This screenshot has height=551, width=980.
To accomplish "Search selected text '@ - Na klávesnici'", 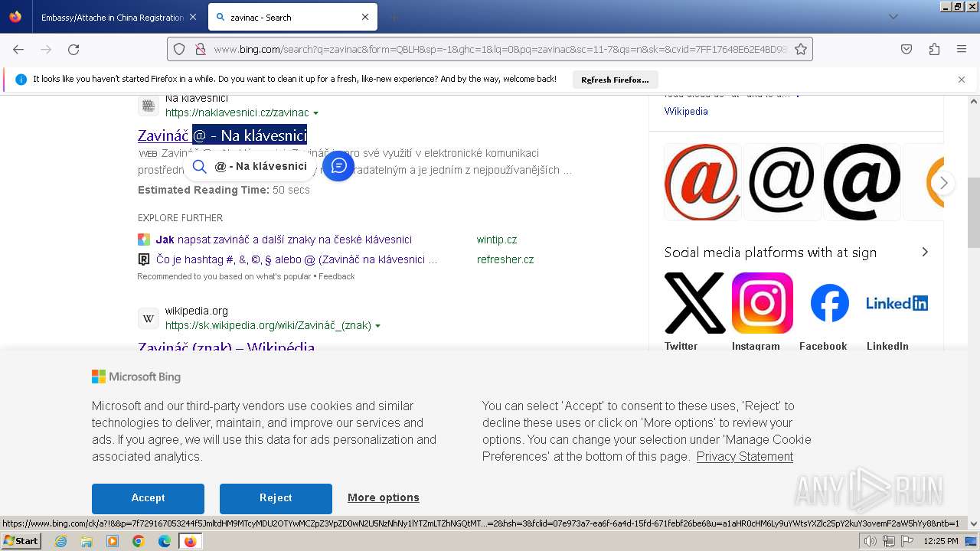I will pos(250,166).
